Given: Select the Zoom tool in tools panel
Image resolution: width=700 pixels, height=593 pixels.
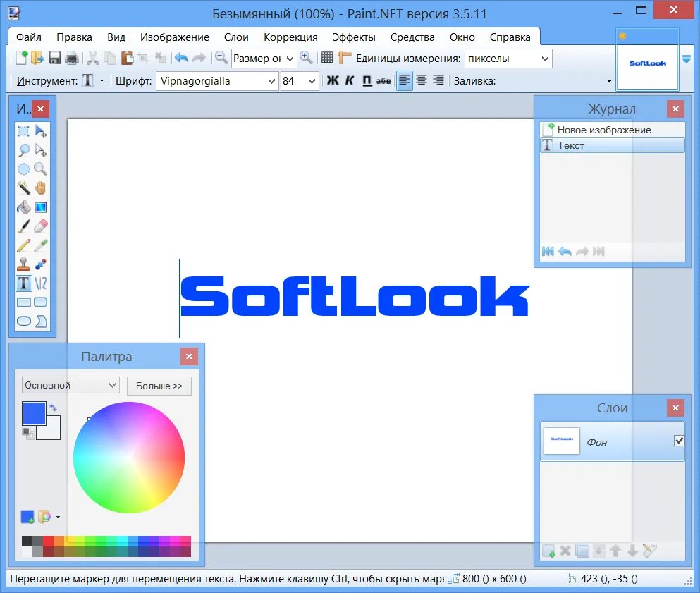Looking at the screenshot, I should [41, 169].
